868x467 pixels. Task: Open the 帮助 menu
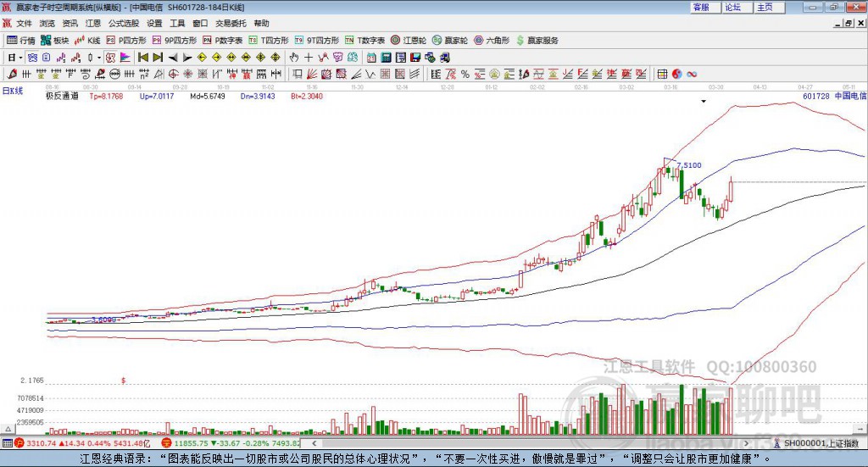[x=261, y=23]
